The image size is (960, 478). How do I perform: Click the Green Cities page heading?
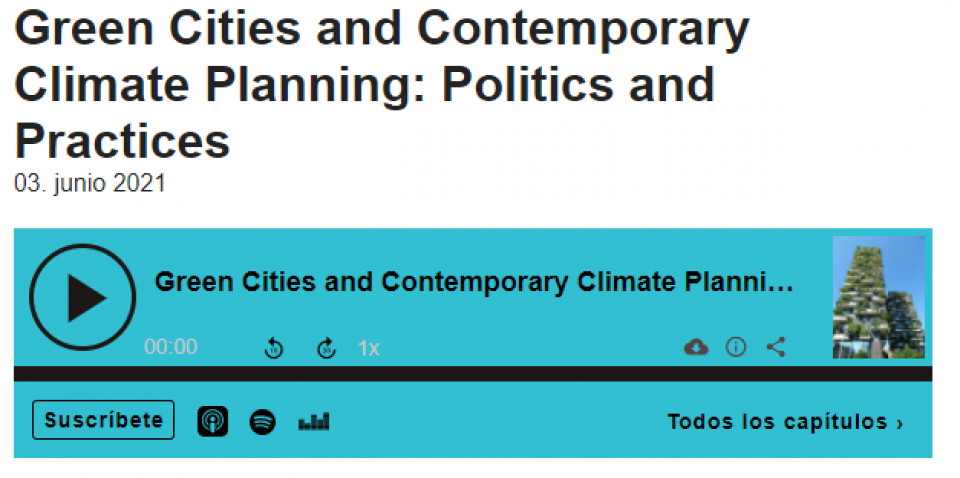point(381,83)
